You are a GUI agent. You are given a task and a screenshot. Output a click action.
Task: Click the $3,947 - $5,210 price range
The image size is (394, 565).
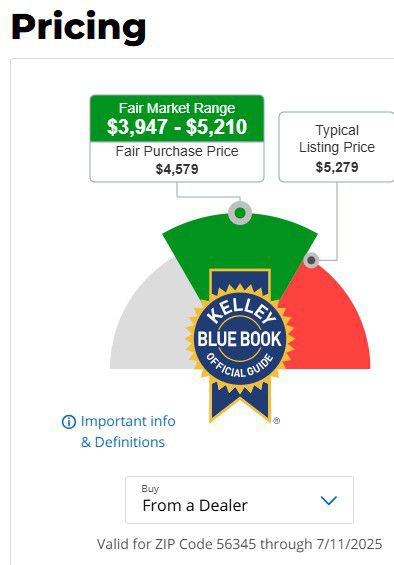point(177,127)
